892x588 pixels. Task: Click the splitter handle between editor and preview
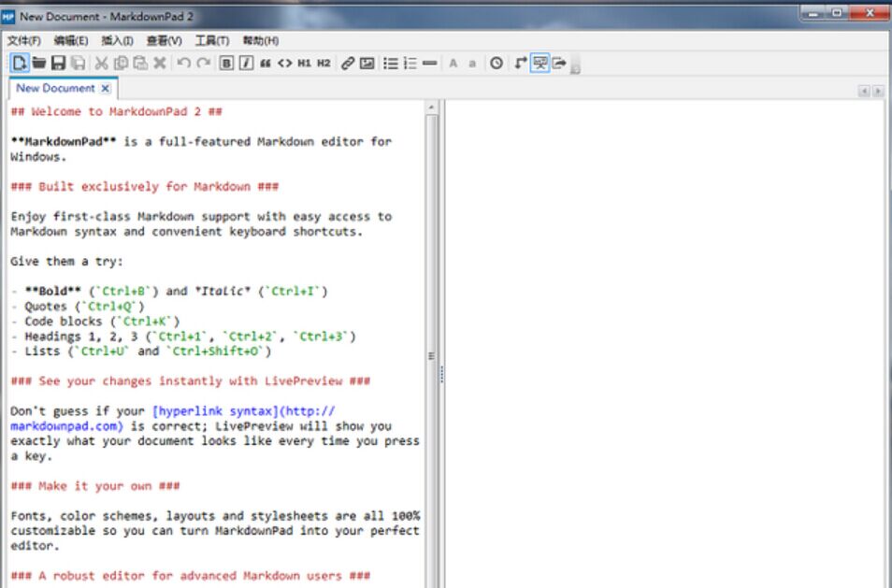click(x=440, y=372)
